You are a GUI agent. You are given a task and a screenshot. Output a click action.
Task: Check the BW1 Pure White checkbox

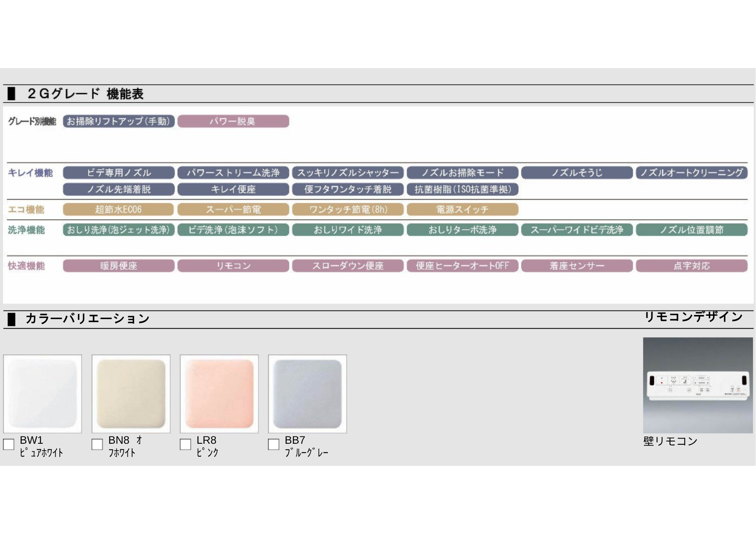[x=9, y=444]
